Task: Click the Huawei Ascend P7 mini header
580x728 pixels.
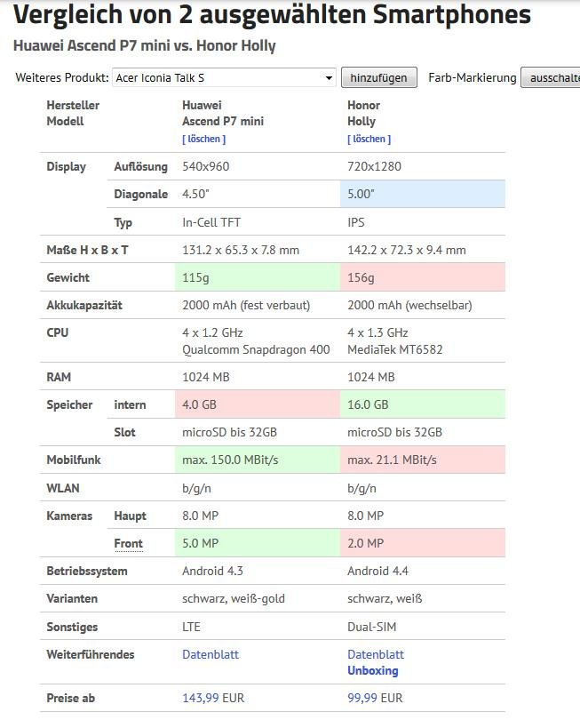Action: [223, 113]
